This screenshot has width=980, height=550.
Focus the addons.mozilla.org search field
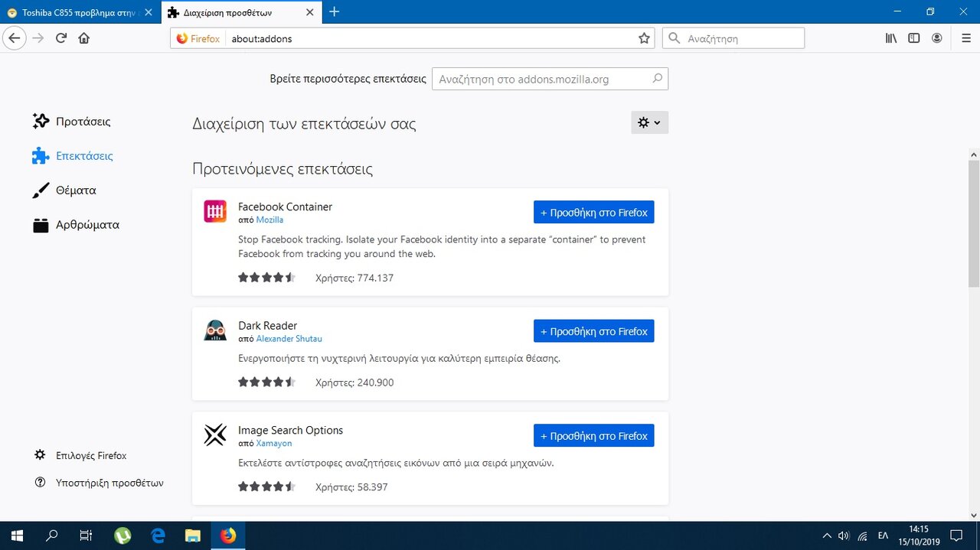point(550,79)
